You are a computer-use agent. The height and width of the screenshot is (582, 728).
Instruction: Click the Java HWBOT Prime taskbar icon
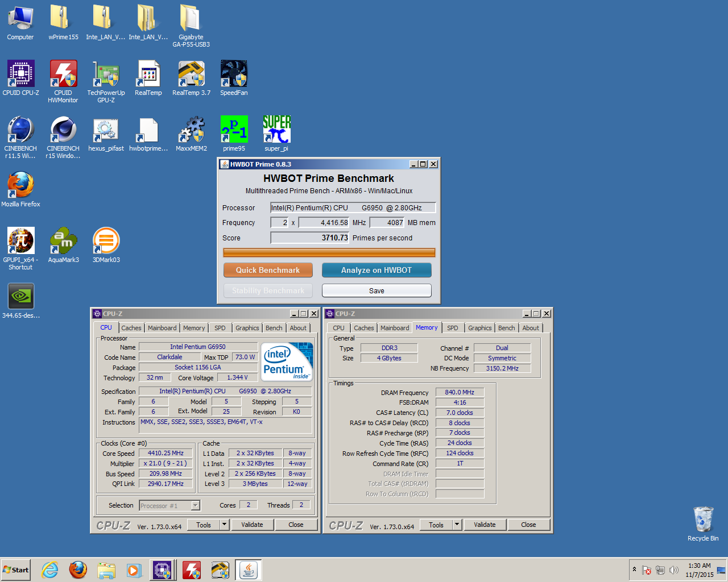click(x=248, y=570)
